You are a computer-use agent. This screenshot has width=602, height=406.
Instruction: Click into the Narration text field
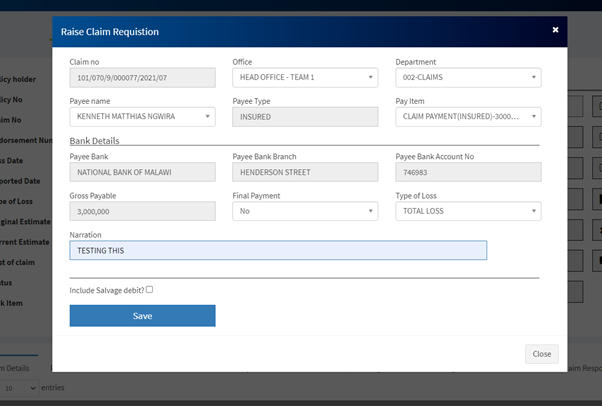pos(278,250)
